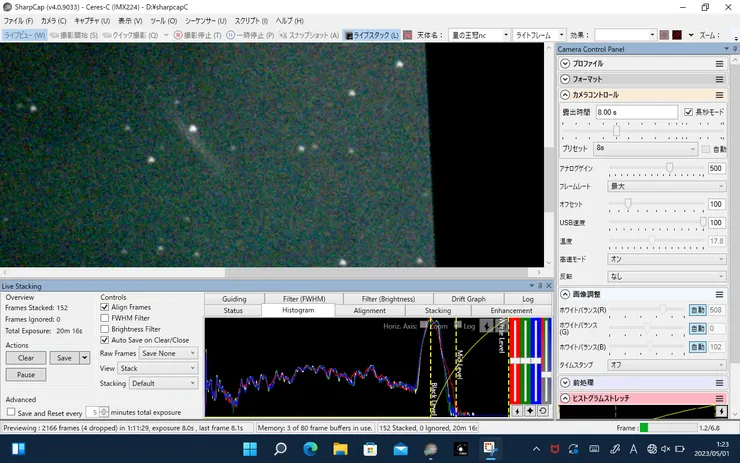The height and width of the screenshot is (463, 740).
Task: Open the 前処理 section hamburger menu
Action: click(x=719, y=383)
